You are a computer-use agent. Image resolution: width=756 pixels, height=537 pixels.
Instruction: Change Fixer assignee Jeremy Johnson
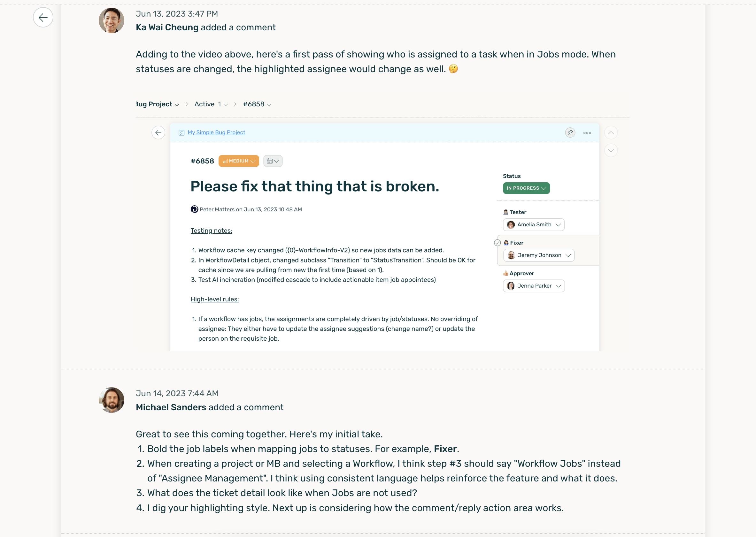point(539,255)
